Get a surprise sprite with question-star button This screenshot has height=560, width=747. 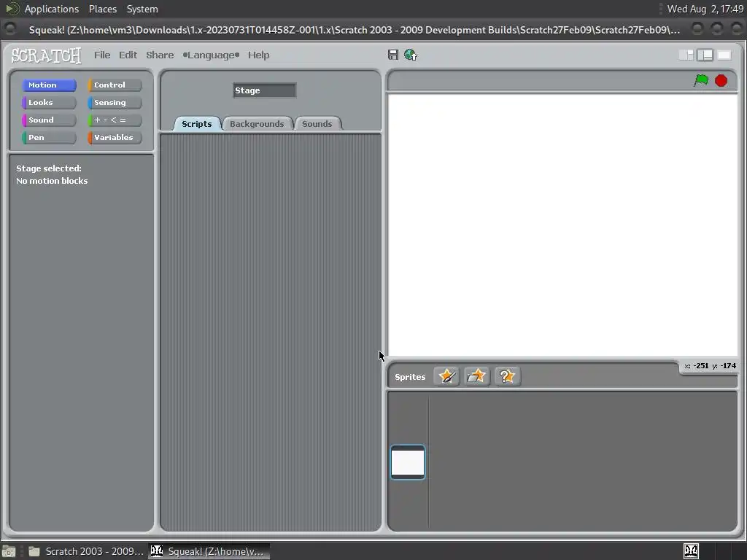pos(507,376)
